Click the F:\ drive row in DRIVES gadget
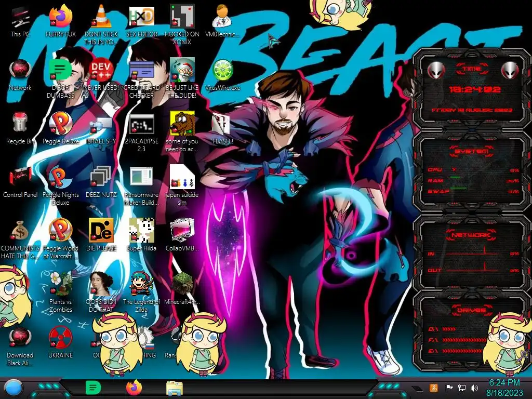532x399 pixels. 456,340
